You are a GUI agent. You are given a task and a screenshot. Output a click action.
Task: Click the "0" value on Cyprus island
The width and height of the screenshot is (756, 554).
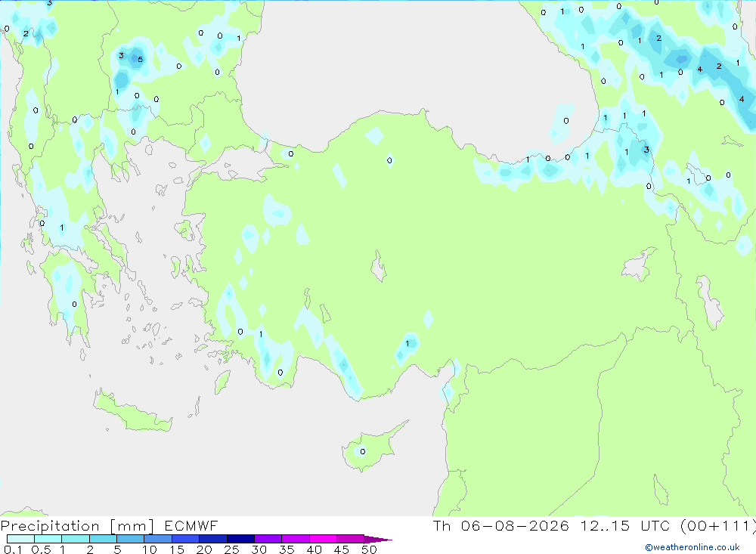[363, 452]
